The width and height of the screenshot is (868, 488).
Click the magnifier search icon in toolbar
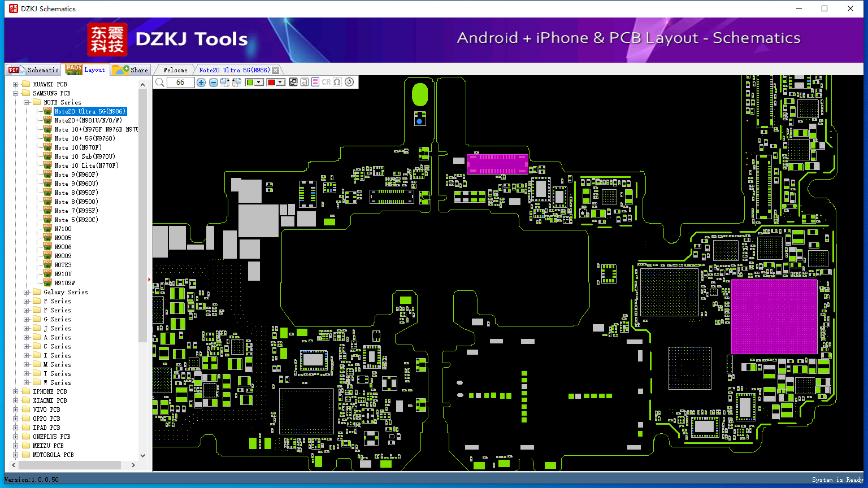point(160,82)
